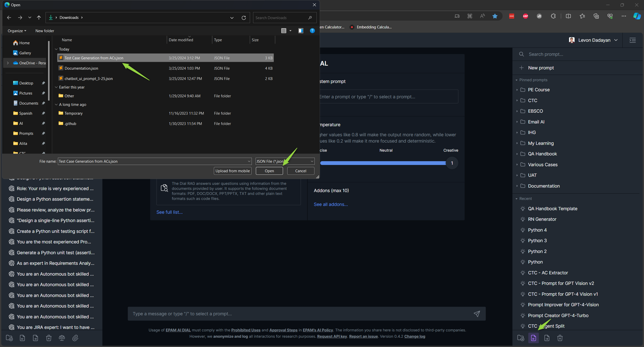644x347 pixels.
Task: Click the Refresh button in Open dialog
Action: click(x=244, y=18)
